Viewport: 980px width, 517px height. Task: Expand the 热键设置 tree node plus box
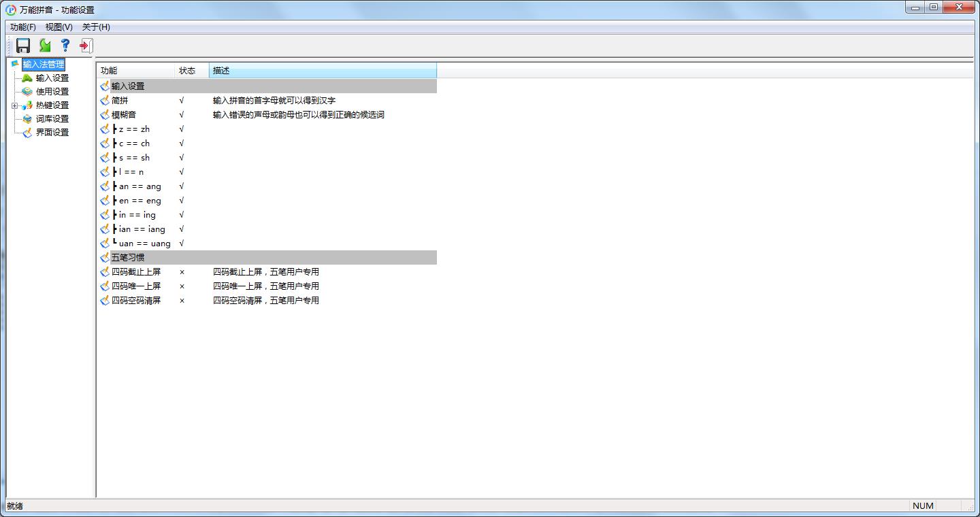[x=15, y=105]
